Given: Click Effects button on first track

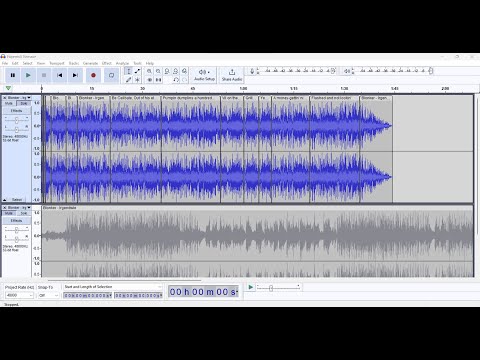Looking at the screenshot, I should 16,111.
